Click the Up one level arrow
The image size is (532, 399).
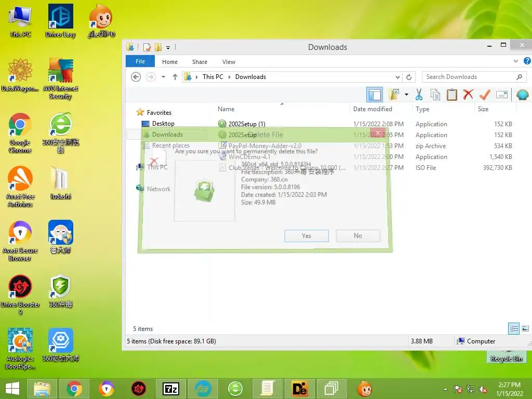click(x=175, y=77)
